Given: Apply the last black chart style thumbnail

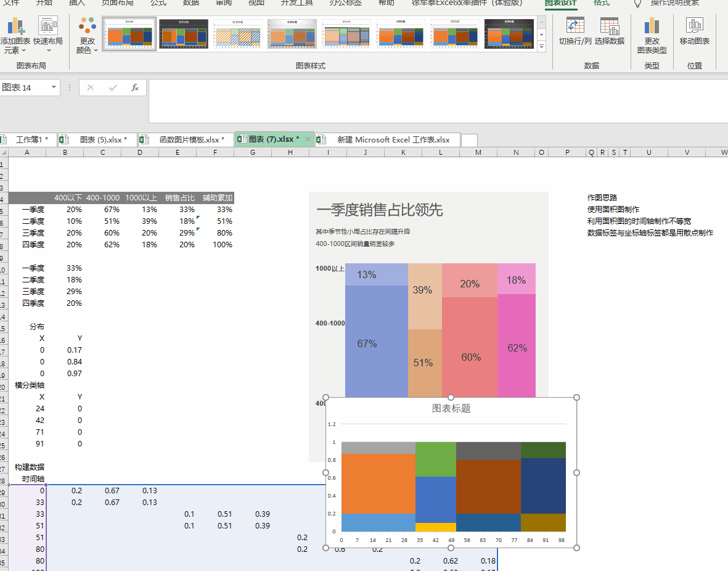Looking at the screenshot, I should pyautogui.click(x=509, y=34).
